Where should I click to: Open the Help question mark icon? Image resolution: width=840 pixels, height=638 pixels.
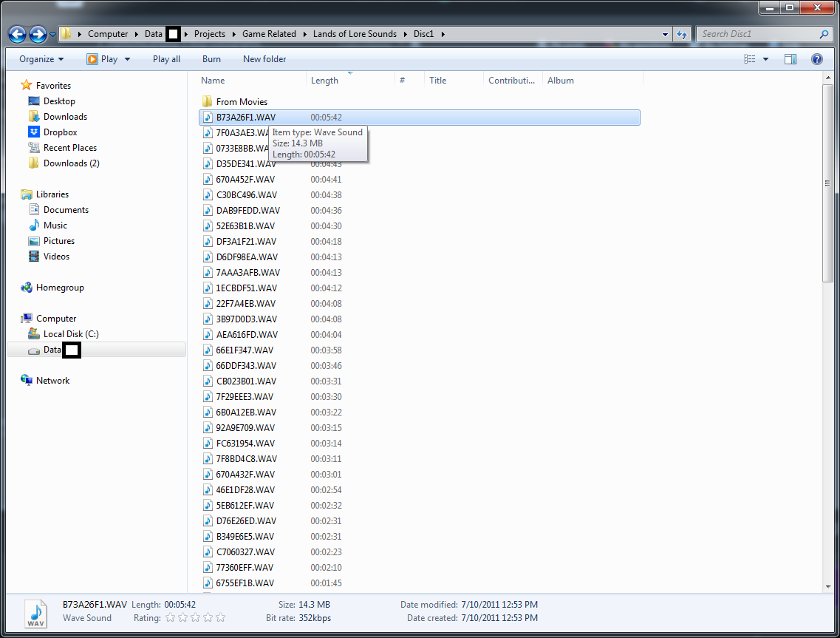click(x=816, y=59)
